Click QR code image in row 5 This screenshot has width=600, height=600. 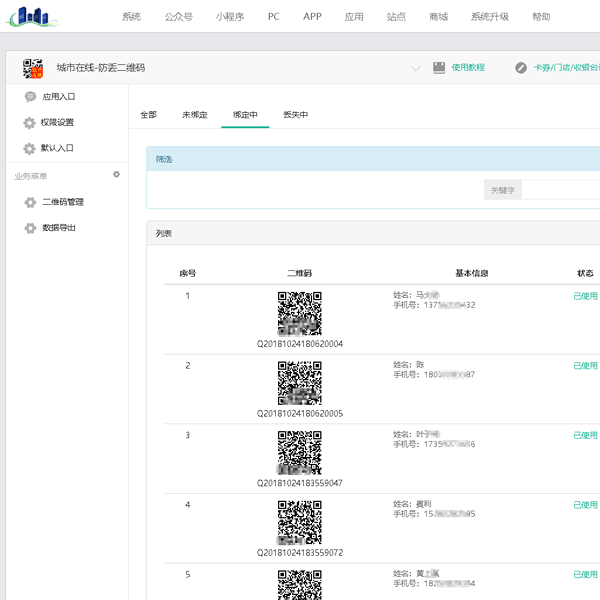pyautogui.click(x=300, y=585)
